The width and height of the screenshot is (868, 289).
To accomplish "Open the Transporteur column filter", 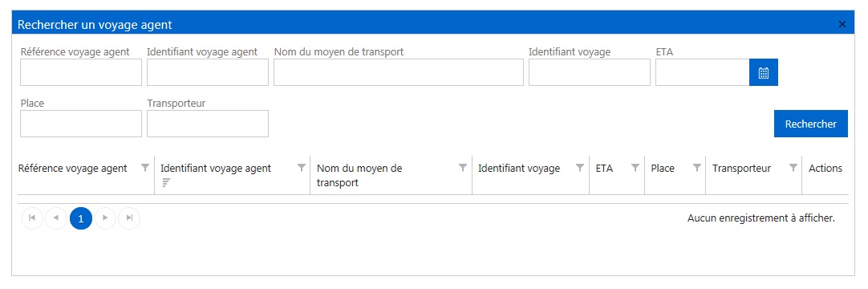I will 793,168.
